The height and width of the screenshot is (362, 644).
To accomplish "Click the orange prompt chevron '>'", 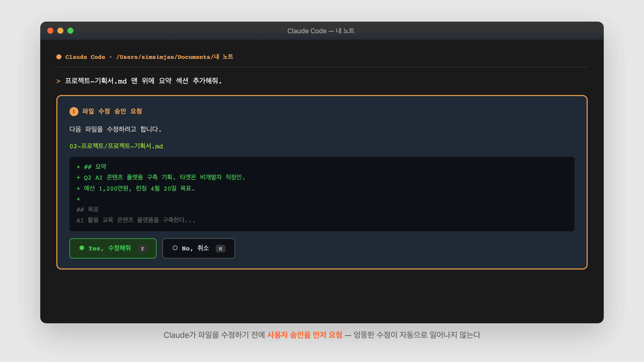I will click(x=58, y=81).
